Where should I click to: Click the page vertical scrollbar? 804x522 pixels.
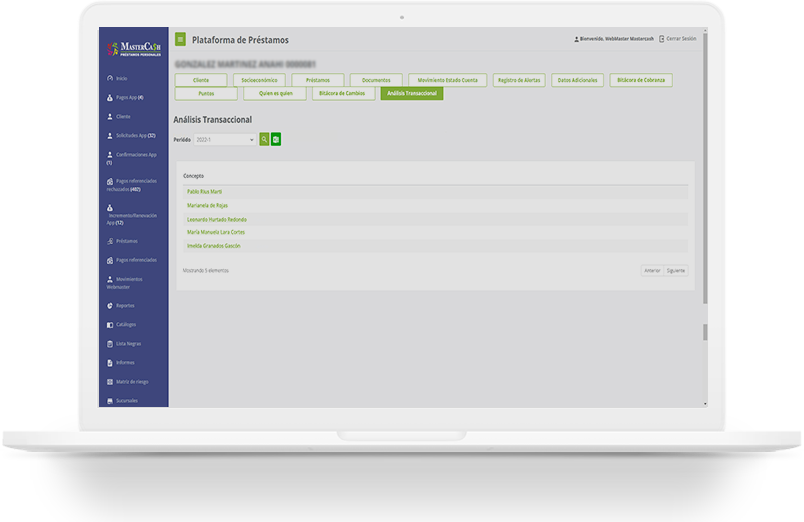(705, 200)
